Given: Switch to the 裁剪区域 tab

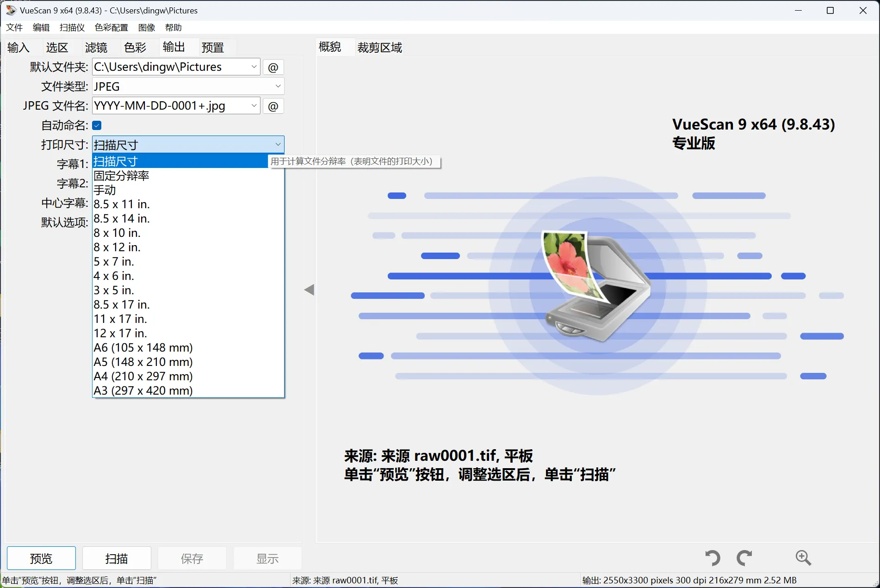Looking at the screenshot, I should [379, 47].
